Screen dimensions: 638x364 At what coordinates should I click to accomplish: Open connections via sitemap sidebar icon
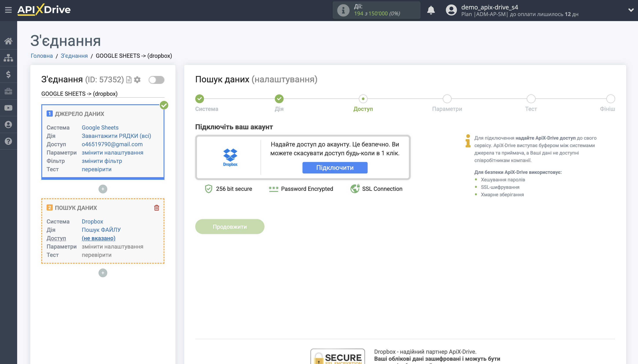[x=8, y=58]
